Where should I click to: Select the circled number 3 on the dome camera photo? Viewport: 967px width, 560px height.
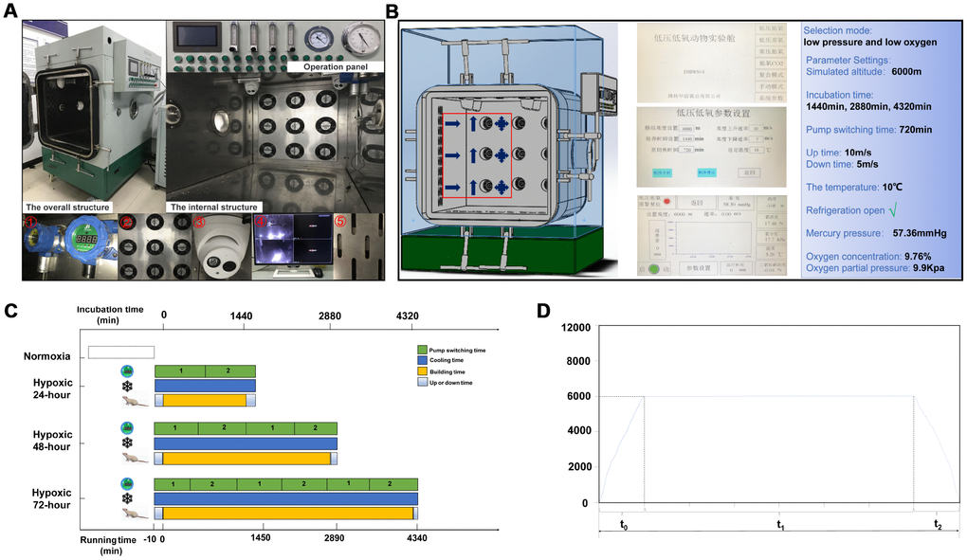pyautogui.click(x=200, y=224)
